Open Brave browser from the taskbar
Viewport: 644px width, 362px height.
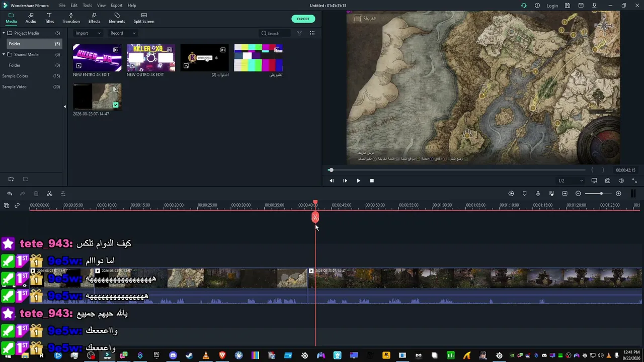(222, 355)
